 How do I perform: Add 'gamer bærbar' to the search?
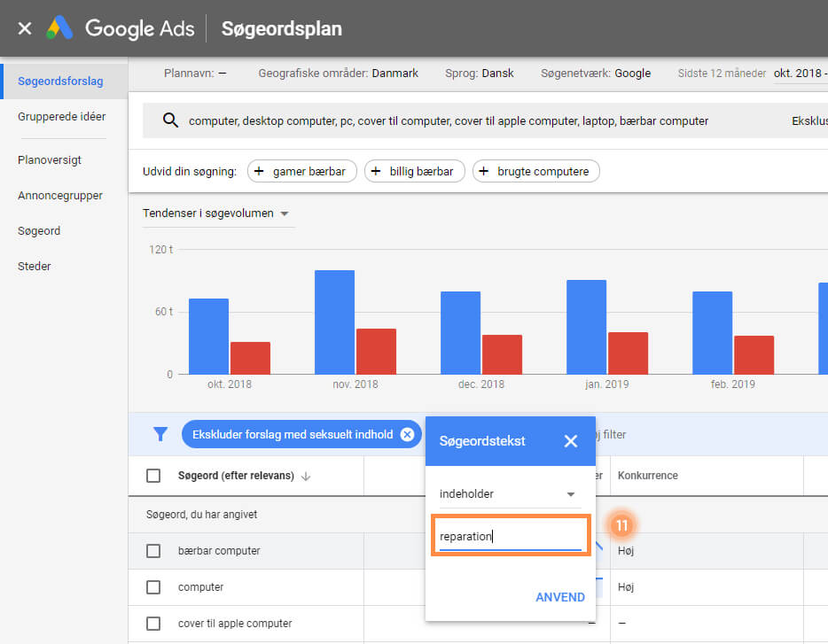point(304,171)
